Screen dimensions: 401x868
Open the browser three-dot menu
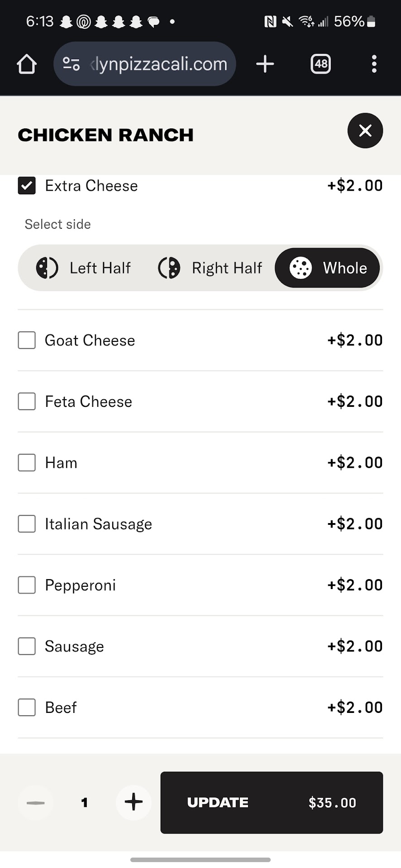pos(374,64)
